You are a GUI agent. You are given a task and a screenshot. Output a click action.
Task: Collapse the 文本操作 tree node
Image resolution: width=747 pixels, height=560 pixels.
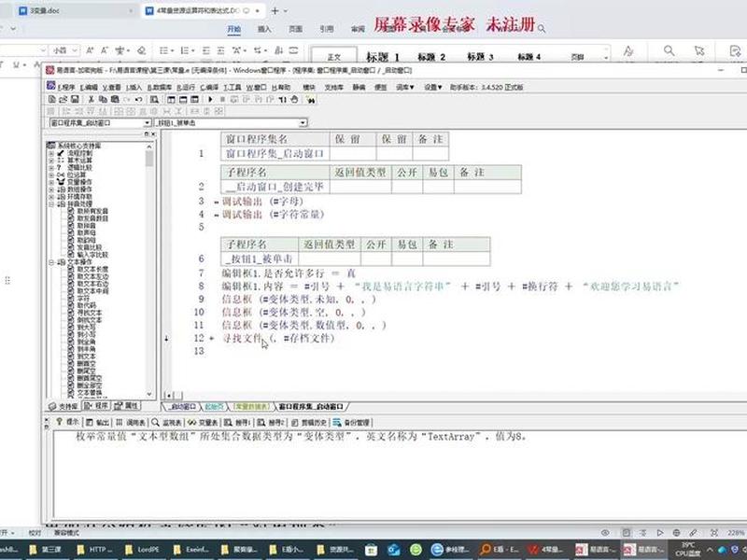pos(51,262)
